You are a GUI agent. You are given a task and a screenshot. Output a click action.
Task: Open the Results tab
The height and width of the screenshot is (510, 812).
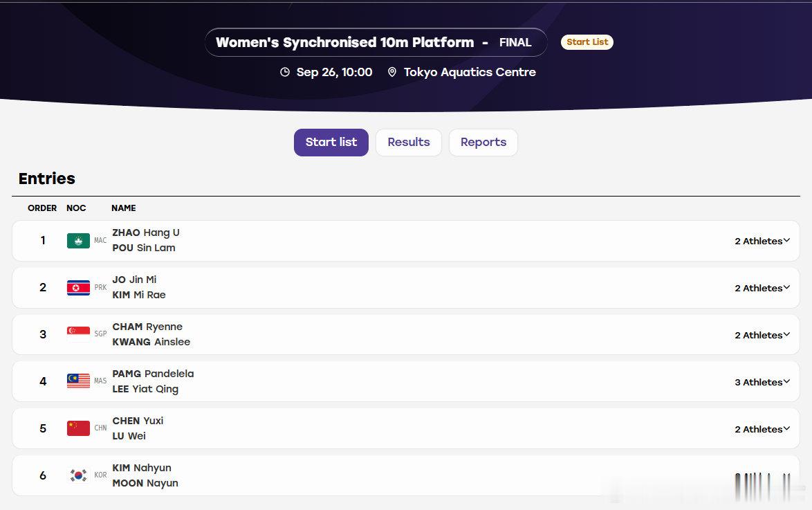coord(409,142)
